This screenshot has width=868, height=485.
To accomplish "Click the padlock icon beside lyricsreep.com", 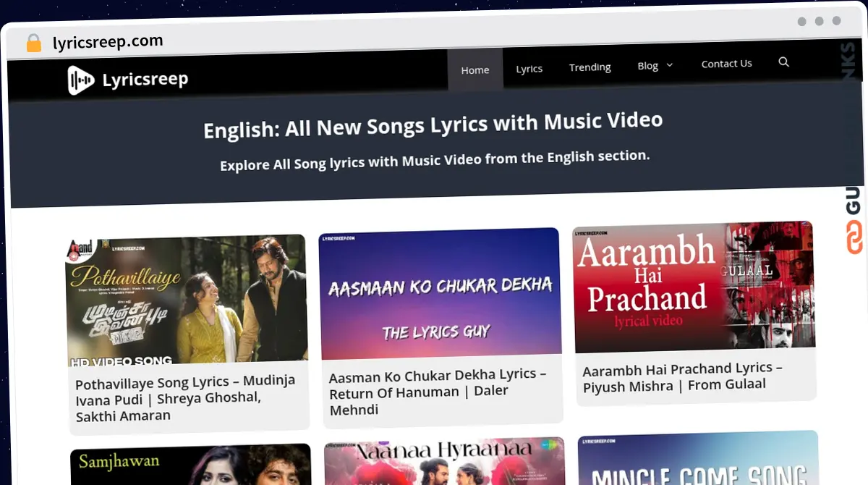I will [33, 43].
